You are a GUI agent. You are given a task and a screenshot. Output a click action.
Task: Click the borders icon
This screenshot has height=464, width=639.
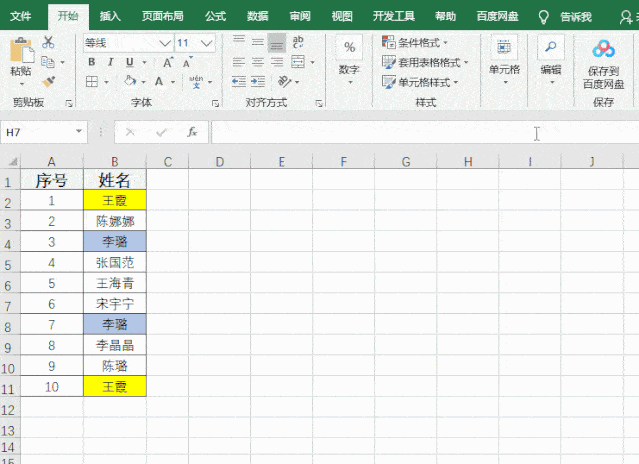(92, 81)
